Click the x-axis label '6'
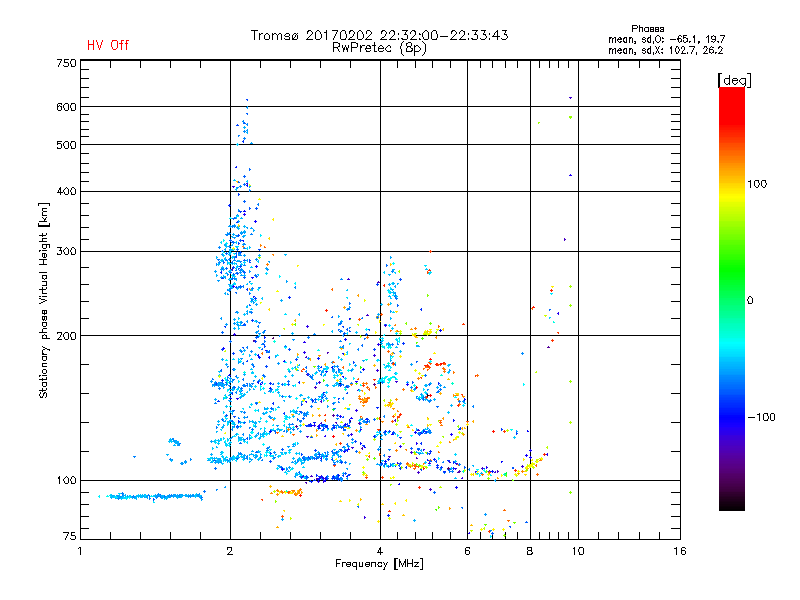The image size is (800, 600). 467,551
